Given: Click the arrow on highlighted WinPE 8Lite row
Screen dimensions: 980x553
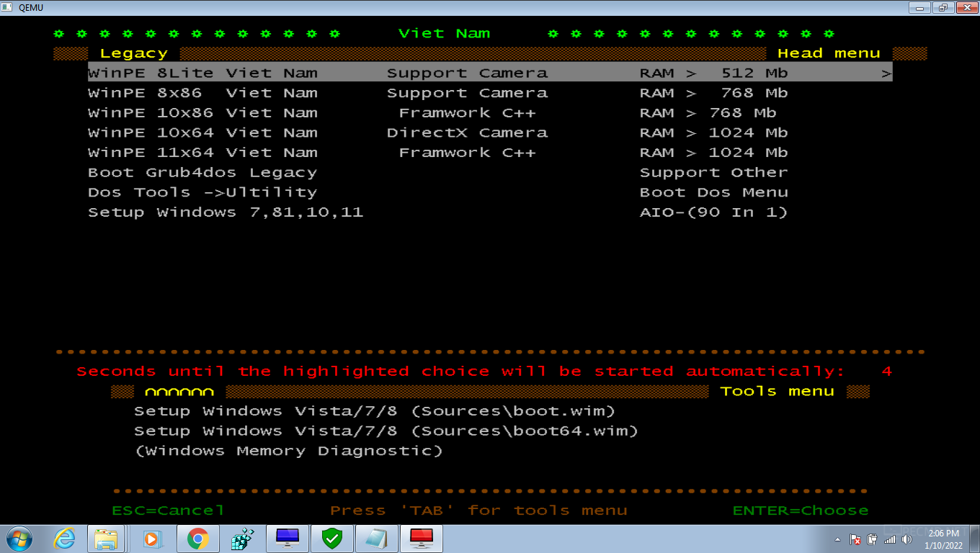Looking at the screenshot, I should pyautogui.click(x=886, y=73).
